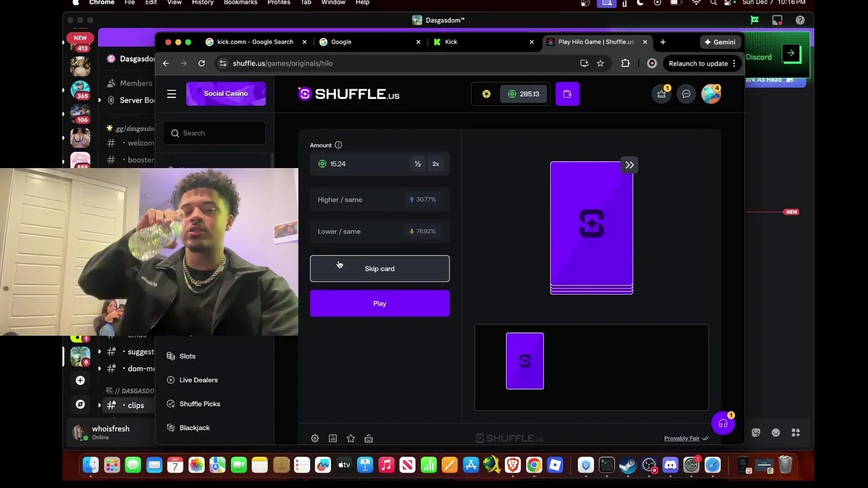Open the Shuffle profile avatar
The image size is (868, 488).
tap(711, 94)
